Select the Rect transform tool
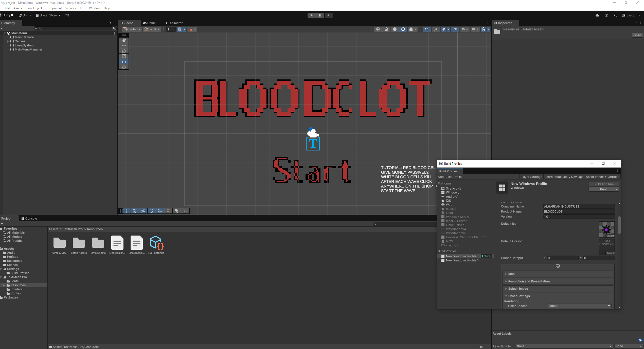This screenshot has width=644, height=349. pyautogui.click(x=124, y=61)
